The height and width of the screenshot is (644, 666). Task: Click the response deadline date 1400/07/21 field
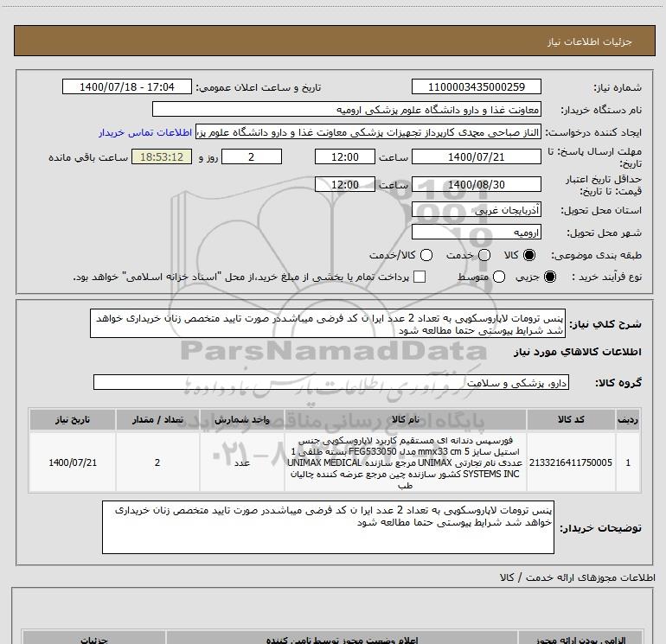click(476, 157)
